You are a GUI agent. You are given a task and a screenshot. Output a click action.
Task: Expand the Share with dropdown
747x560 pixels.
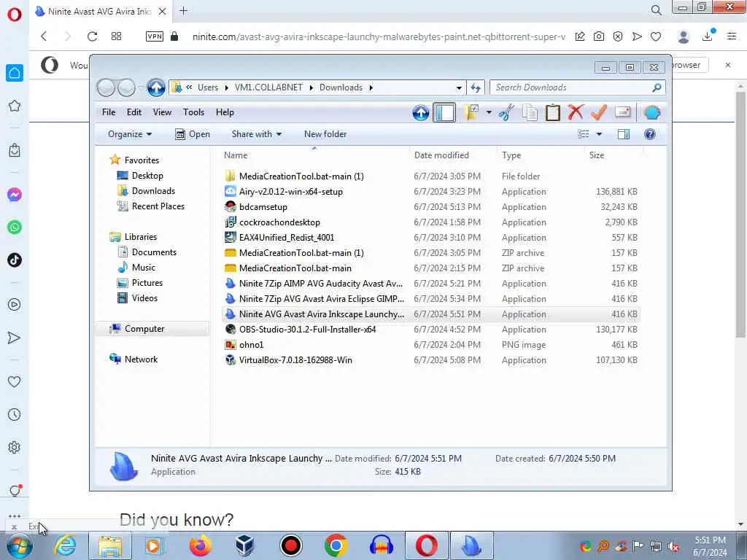tap(256, 134)
